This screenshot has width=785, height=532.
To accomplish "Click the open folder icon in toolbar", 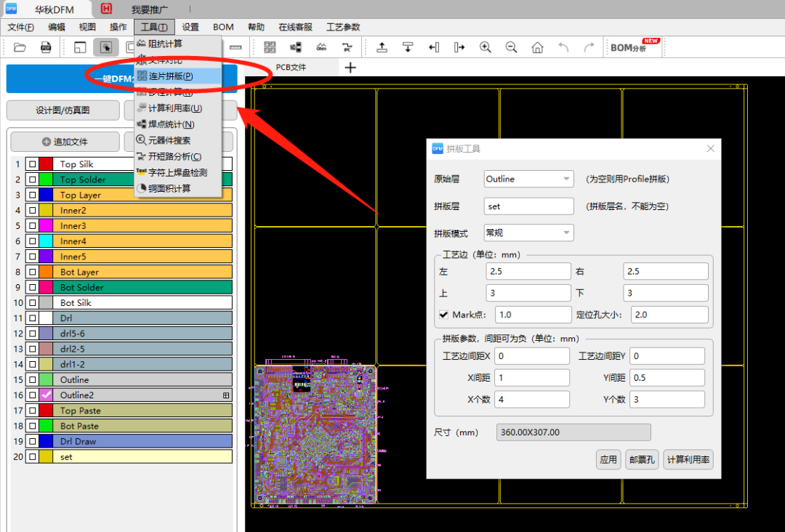I will (x=20, y=47).
